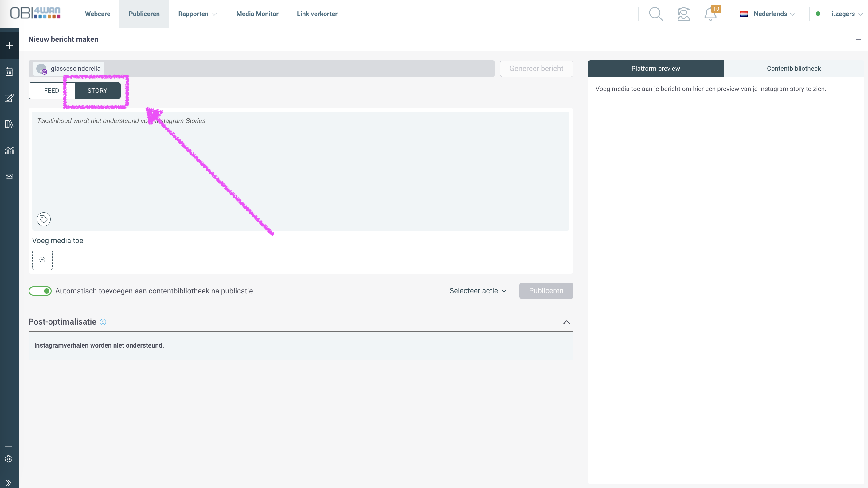Click the Instagram story preview hint text
868x488 pixels.
click(x=711, y=89)
